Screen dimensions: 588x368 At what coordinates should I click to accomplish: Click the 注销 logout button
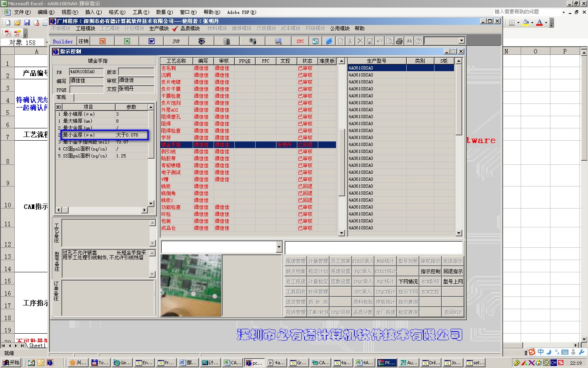coord(83,41)
